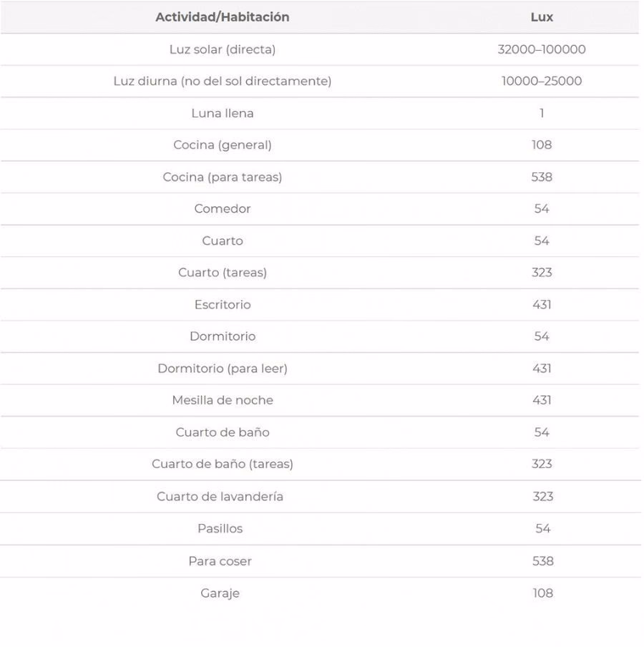Click the Actividad/Habitación column header

pyautogui.click(x=223, y=17)
